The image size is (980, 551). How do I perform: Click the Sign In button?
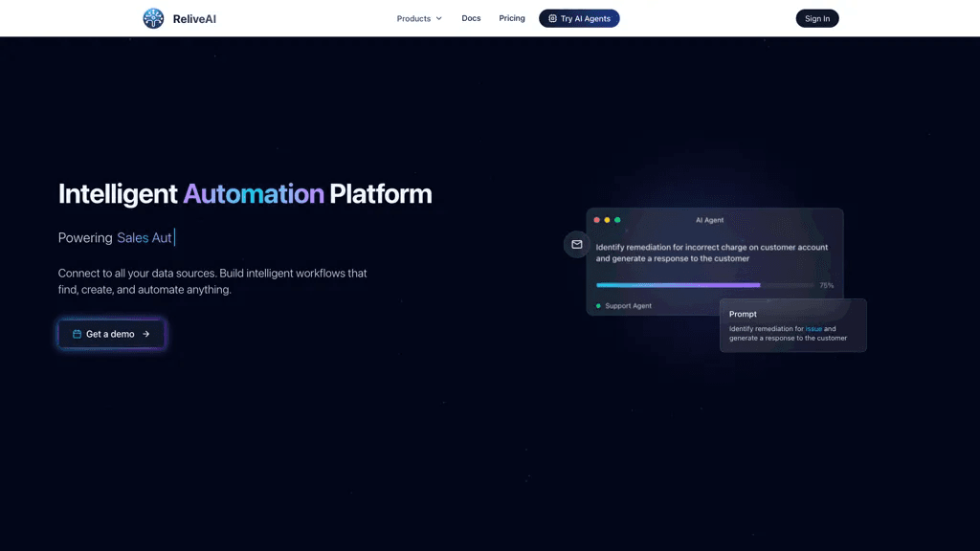pos(817,19)
